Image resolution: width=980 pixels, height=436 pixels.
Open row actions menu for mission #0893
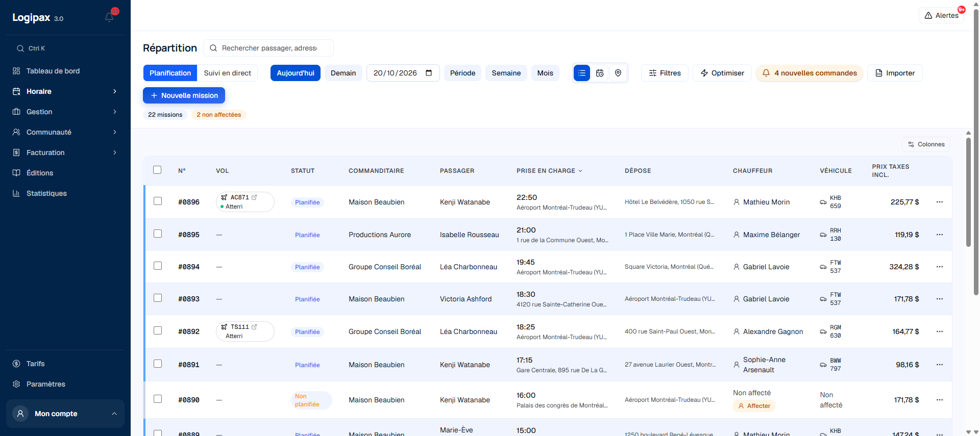[x=939, y=299]
